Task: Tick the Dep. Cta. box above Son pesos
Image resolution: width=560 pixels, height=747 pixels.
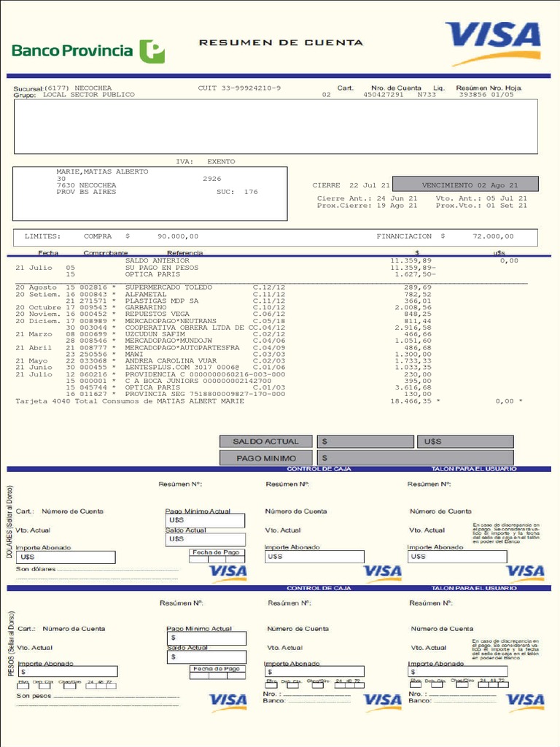Action: click(44, 686)
